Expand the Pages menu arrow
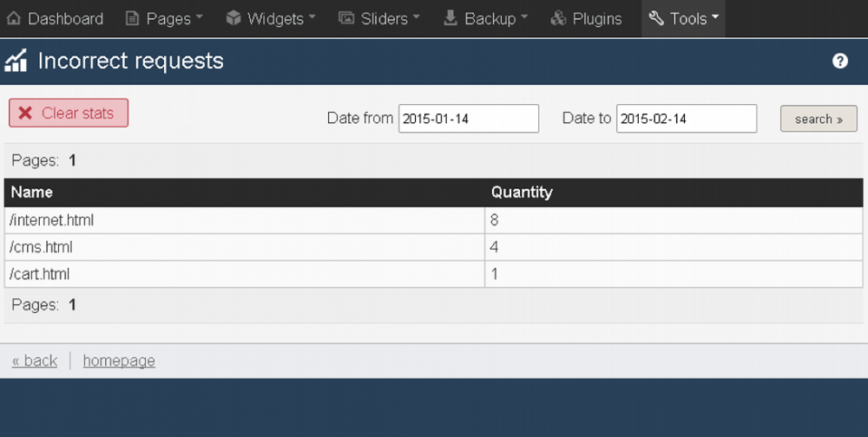Image resolution: width=868 pixels, height=437 pixels. (199, 17)
